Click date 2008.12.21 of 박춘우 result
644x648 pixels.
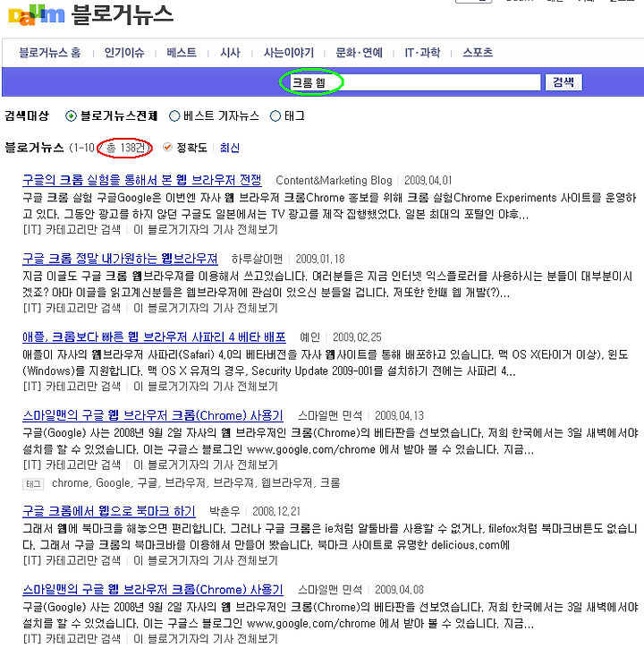tap(276, 512)
